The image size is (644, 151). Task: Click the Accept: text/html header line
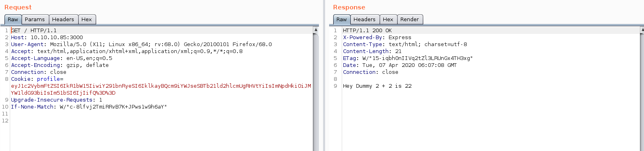pyautogui.click(x=127, y=51)
